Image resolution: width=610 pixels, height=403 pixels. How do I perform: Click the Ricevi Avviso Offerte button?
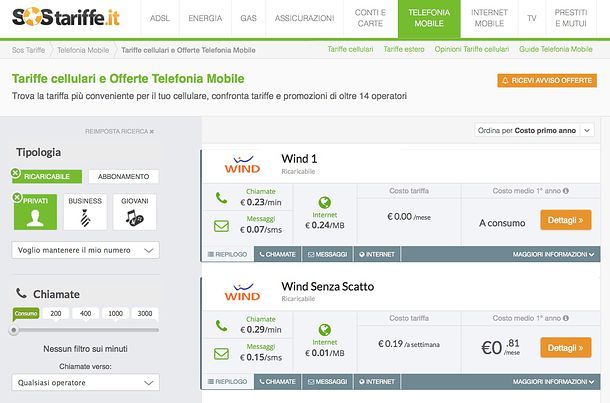tap(547, 81)
